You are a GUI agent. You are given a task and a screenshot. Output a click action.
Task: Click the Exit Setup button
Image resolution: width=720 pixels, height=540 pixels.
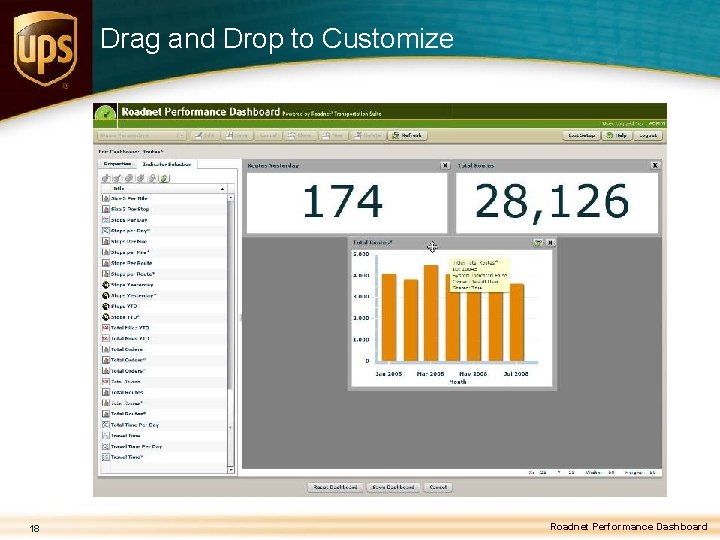(581, 135)
